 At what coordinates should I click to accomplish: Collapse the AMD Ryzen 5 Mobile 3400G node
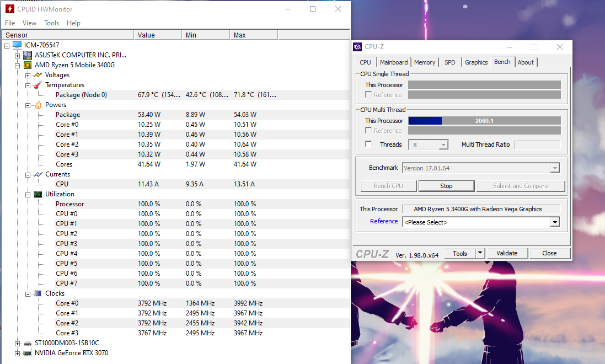click(x=17, y=66)
